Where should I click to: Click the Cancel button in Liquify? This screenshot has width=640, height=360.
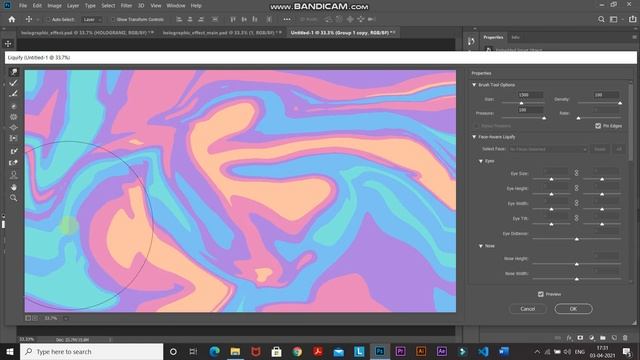[x=527, y=309]
